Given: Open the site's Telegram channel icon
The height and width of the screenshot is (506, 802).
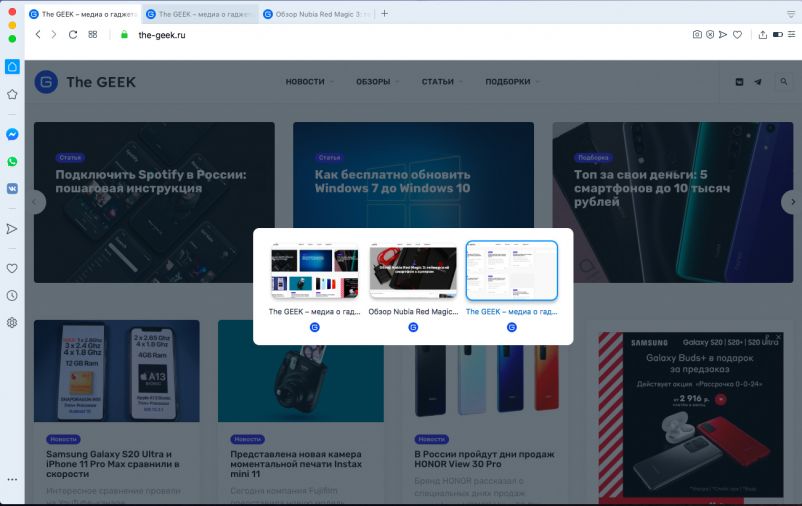Looking at the screenshot, I should [x=758, y=82].
